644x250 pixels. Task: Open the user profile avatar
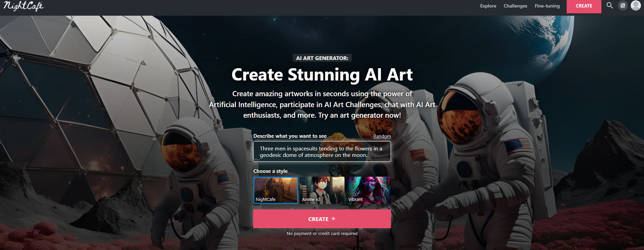pyautogui.click(x=636, y=5)
